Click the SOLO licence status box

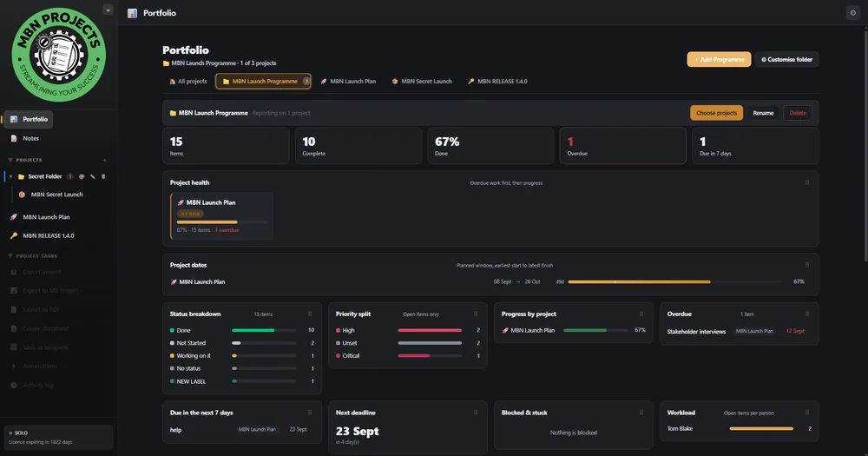coord(59,437)
